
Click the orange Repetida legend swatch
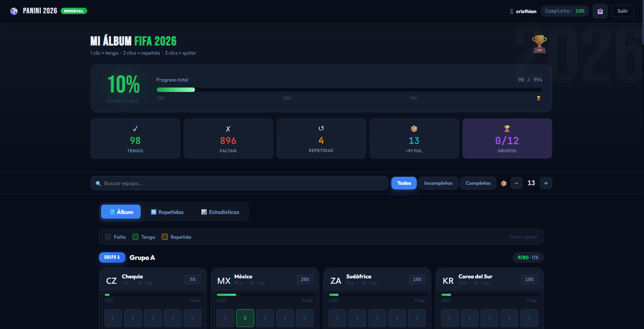(165, 237)
